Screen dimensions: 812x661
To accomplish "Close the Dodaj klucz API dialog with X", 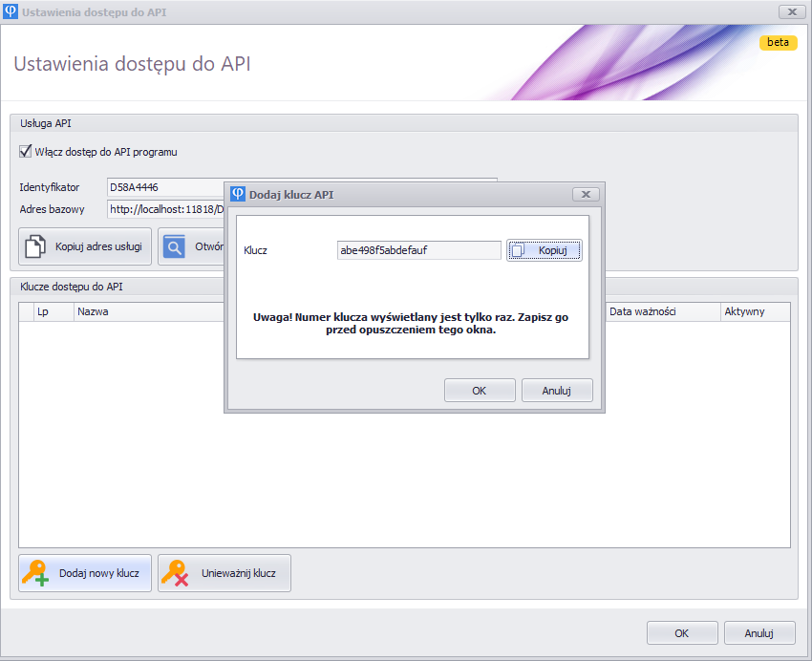I will click(x=585, y=194).
